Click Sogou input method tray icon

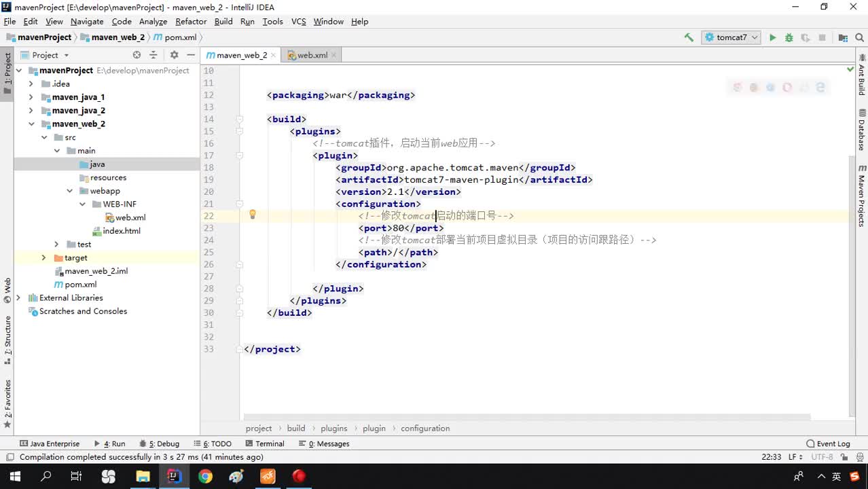854,476
